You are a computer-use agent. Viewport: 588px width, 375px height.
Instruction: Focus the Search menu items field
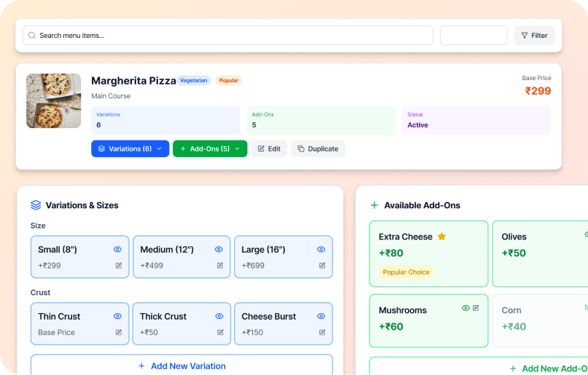tap(233, 35)
